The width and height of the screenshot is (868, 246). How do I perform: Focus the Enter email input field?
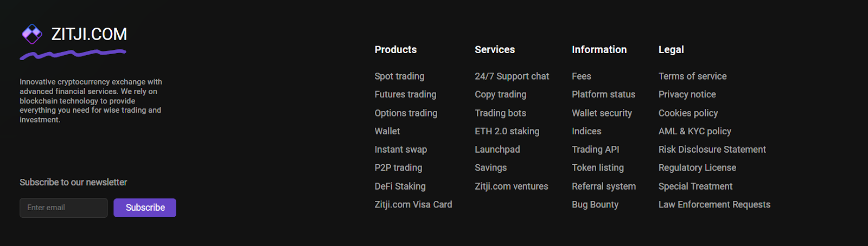click(63, 208)
